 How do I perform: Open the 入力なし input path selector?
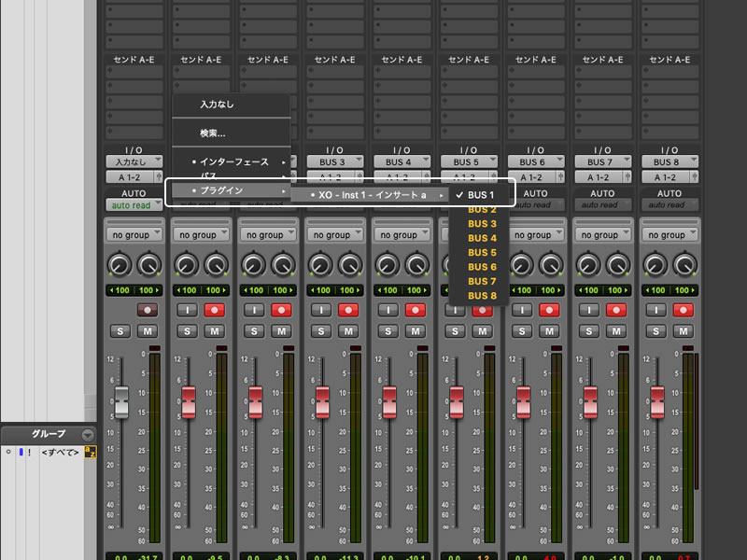point(134,161)
